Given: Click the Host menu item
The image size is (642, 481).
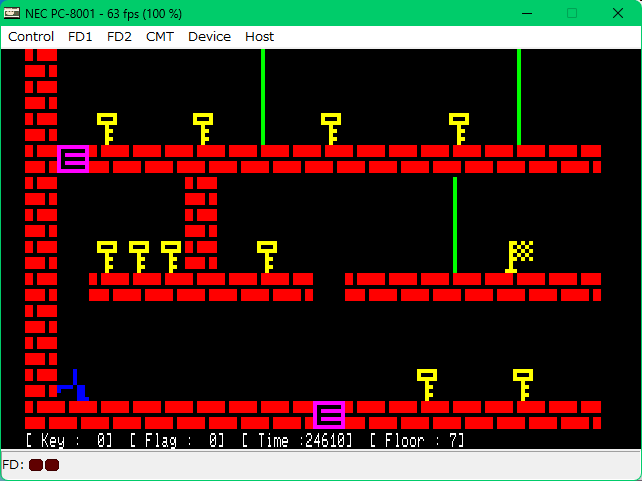Looking at the screenshot, I should 259,36.
